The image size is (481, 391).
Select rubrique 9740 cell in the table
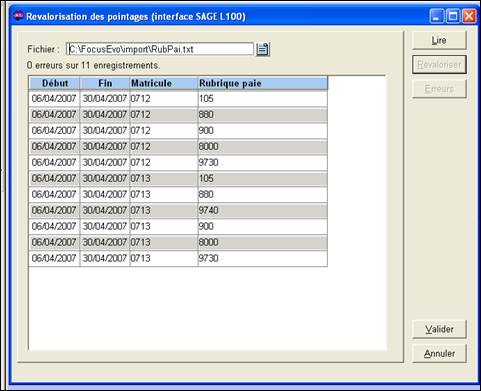pyautogui.click(x=263, y=210)
